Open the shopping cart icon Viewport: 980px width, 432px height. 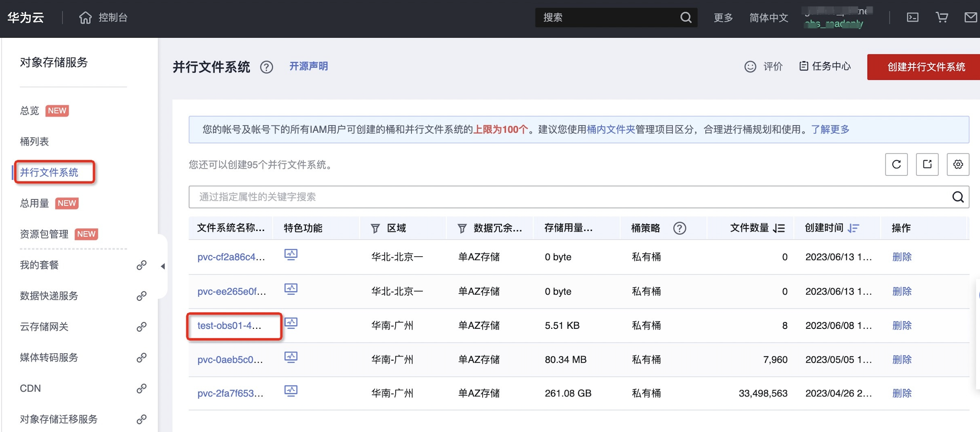(x=942, y=17)
